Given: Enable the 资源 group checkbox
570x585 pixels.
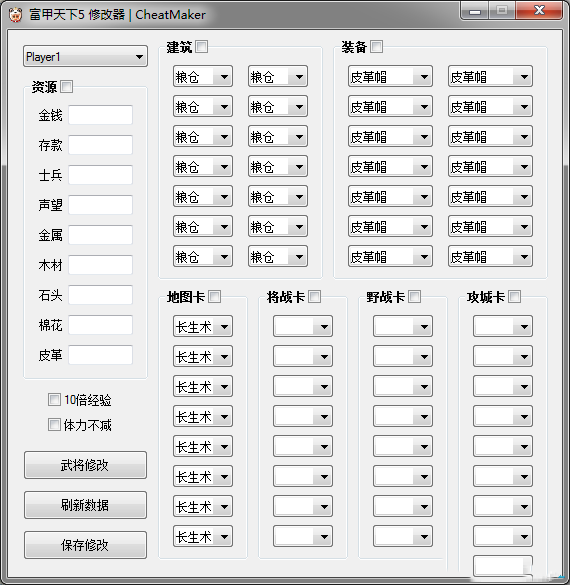Looking at the screenshot, I should [67, 87].
